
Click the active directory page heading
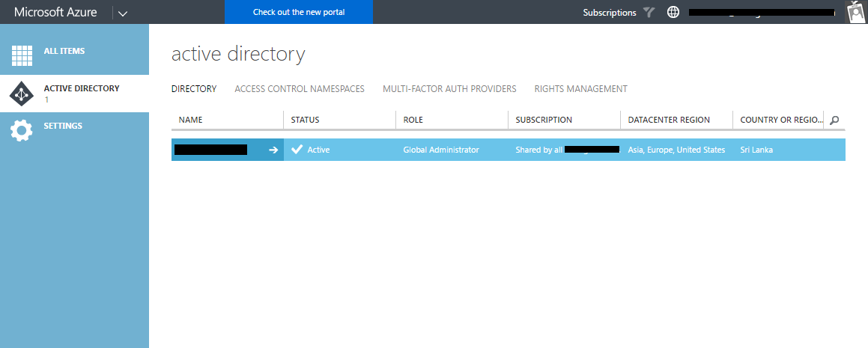[238, 54]
